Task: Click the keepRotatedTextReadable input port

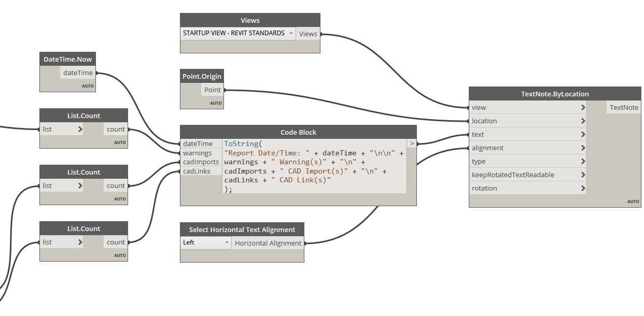Action: click(527, 175)
